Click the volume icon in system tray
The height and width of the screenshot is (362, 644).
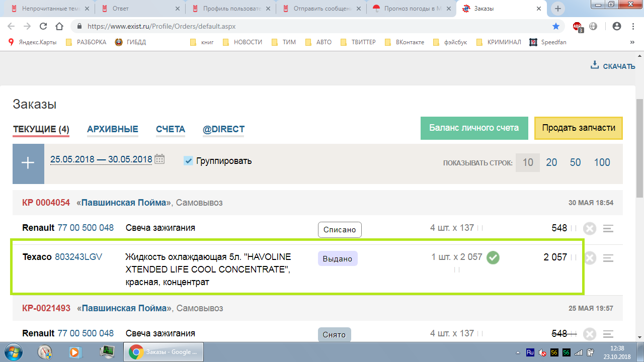point(542,352)
